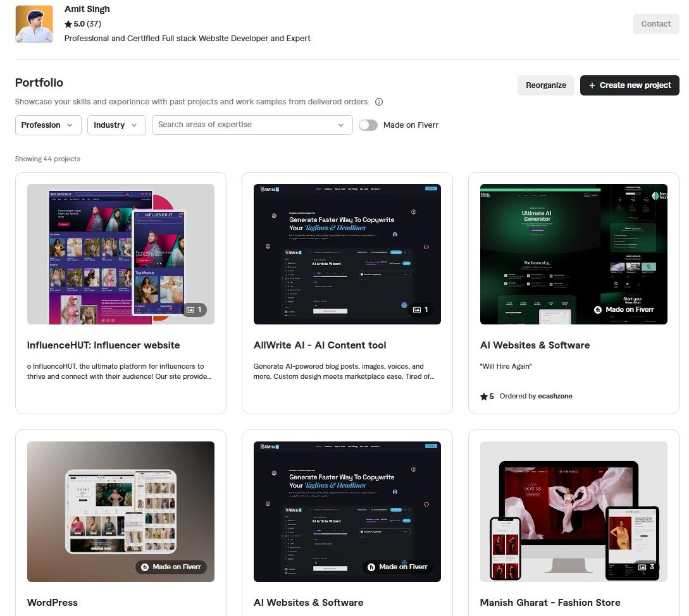Image resolution: width=689 pixels, height=616 pixels.
Task: Expand the Search areas of expertise dropdown
Action: [341, 125]
